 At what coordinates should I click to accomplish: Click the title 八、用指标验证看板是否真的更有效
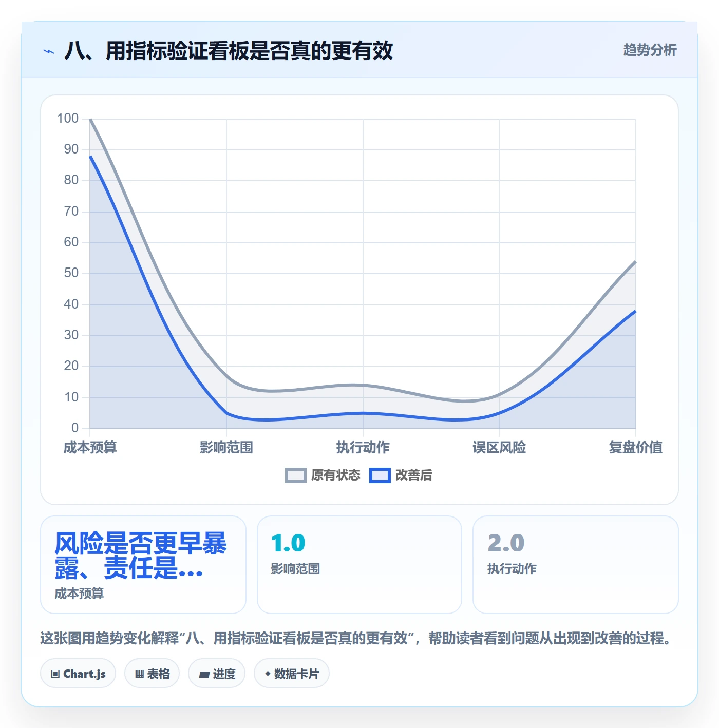click(x=229, y=51)
